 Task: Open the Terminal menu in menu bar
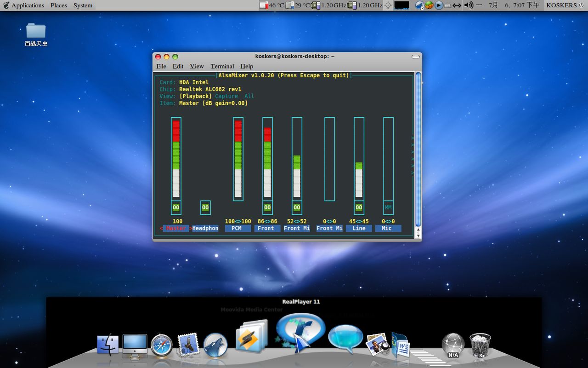(x=222, y=66)
